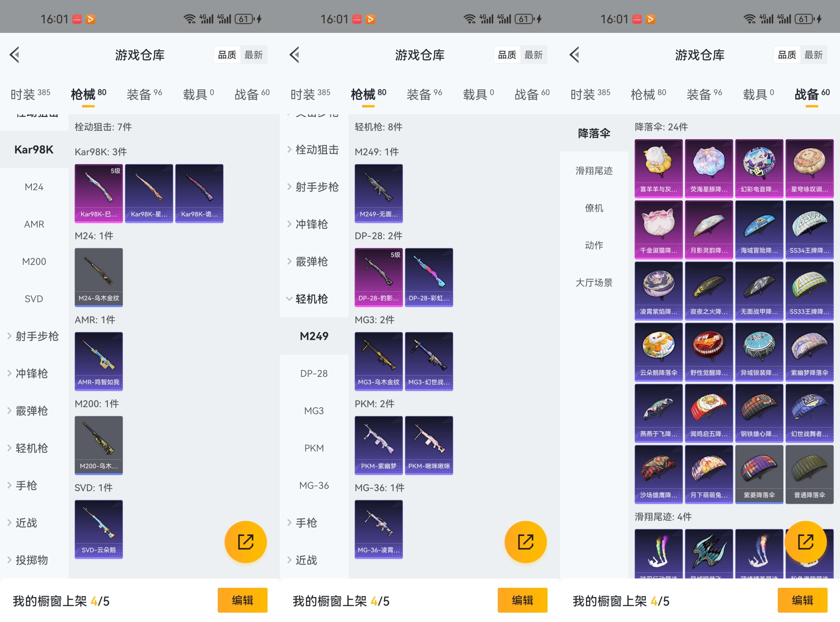This screenshot has width=840, height=622.
Task: Open 时装 385 tab in right screen
Action: 590,94
